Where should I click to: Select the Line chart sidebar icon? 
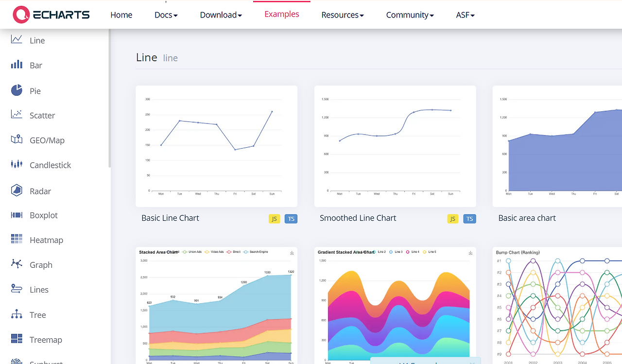pyautogui.click(x=17, y=40)
